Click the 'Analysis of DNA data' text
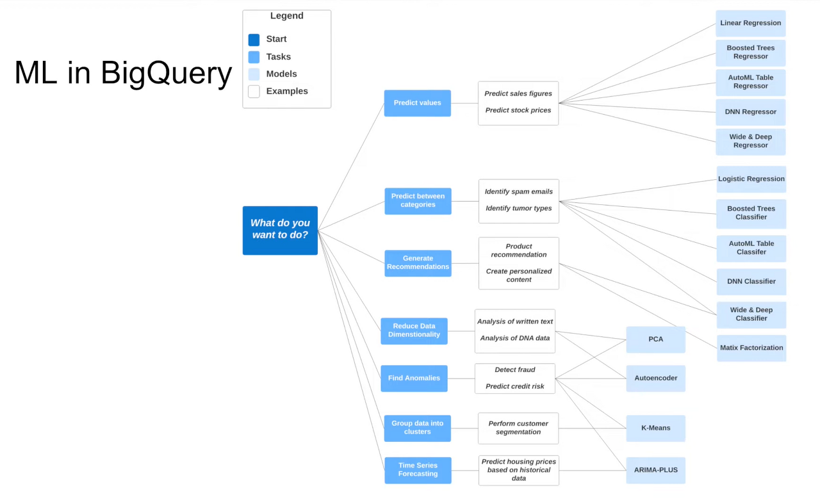Image resolution: width=820 pixels, height=504 pixels. tap(515, 338)
